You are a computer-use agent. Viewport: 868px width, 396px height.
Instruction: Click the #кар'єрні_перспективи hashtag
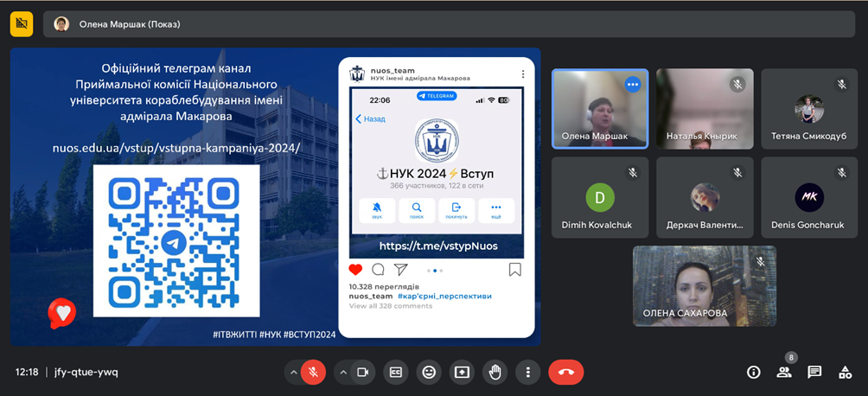coord(444,297)
